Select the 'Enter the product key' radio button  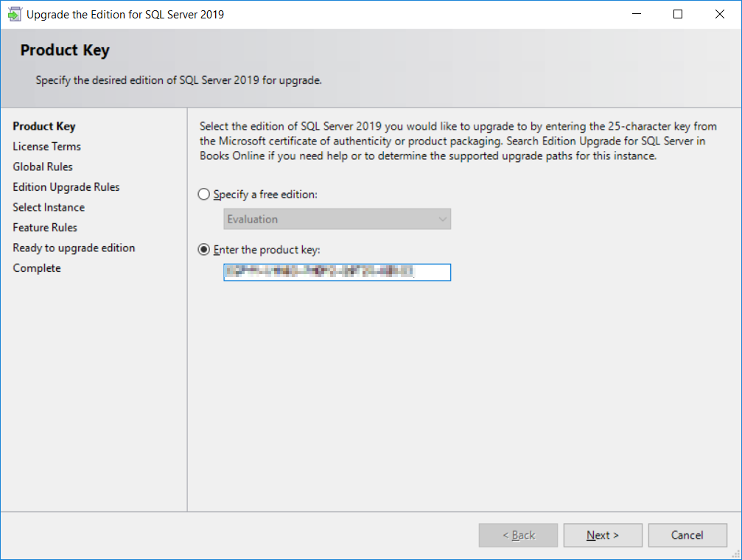tap(203, 250)
